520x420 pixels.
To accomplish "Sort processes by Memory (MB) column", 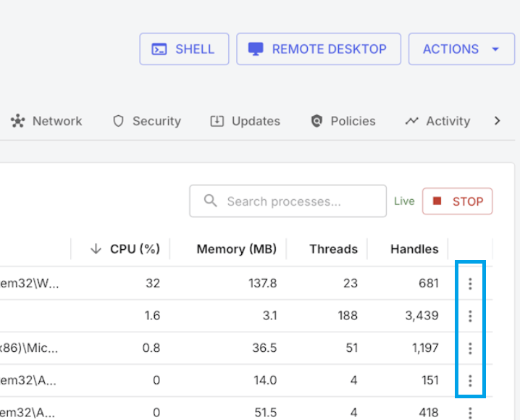I will [236, 249].
